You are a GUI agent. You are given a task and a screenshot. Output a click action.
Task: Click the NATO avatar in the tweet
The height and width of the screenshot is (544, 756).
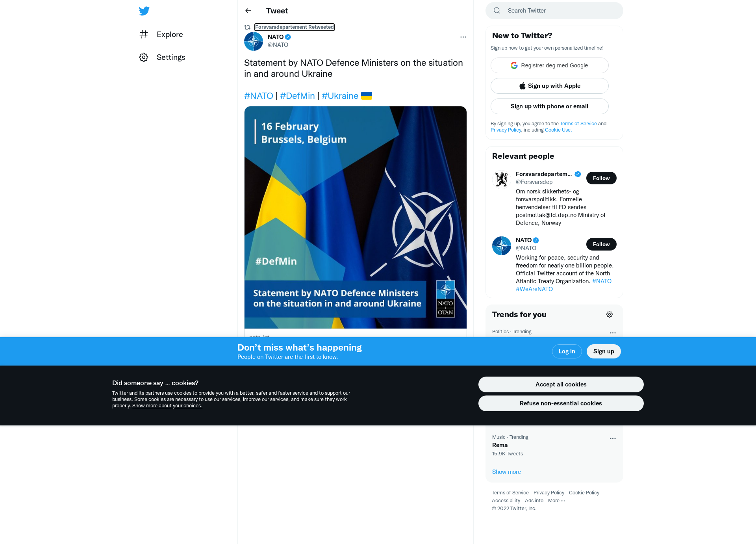(254, 41)
